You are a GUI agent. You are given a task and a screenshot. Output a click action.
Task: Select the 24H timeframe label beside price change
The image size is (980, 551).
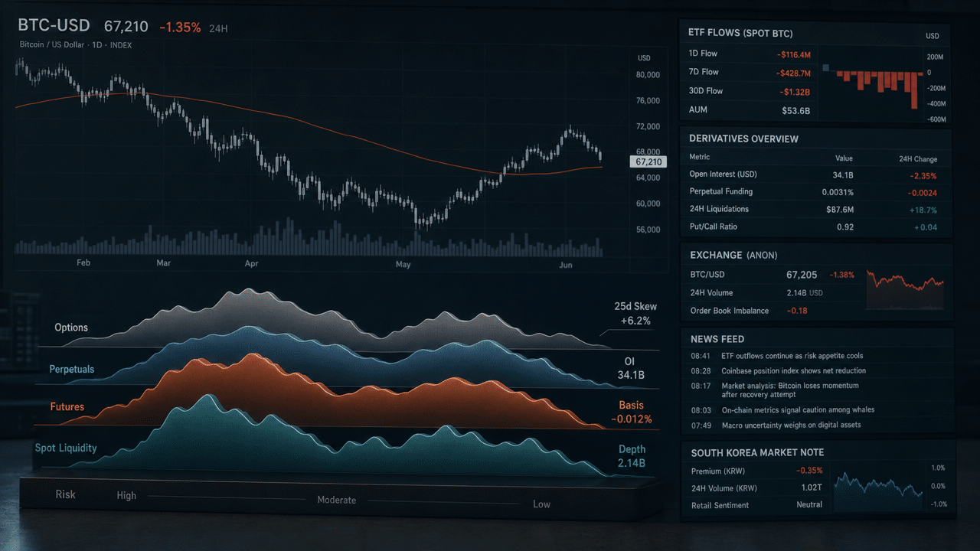[219, 28]
